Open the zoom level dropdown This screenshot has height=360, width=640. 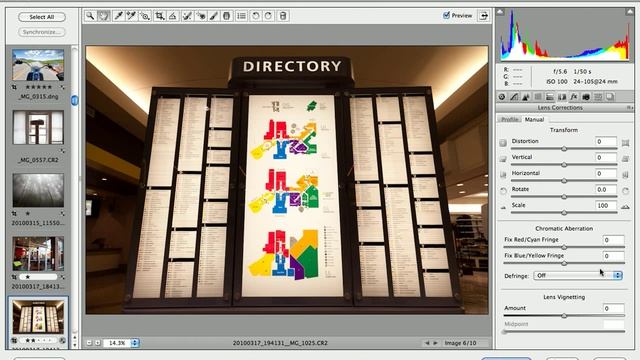click(x=135, y=343)
